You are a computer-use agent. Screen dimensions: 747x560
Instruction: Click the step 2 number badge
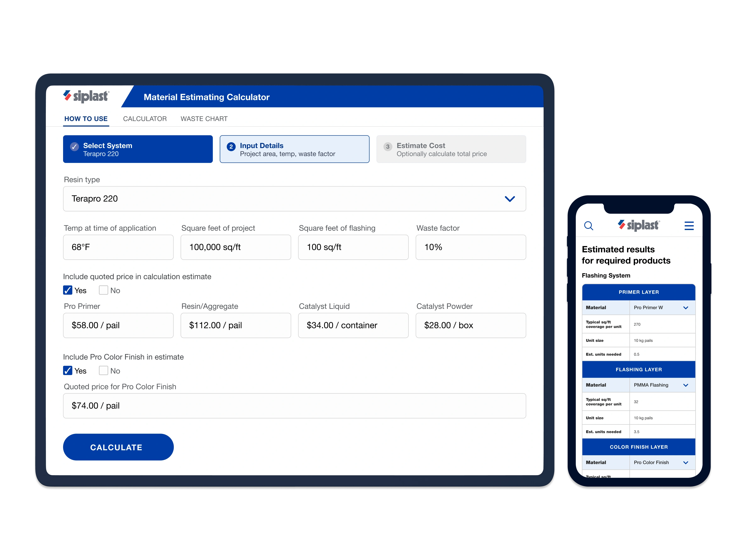coord(231,146)
